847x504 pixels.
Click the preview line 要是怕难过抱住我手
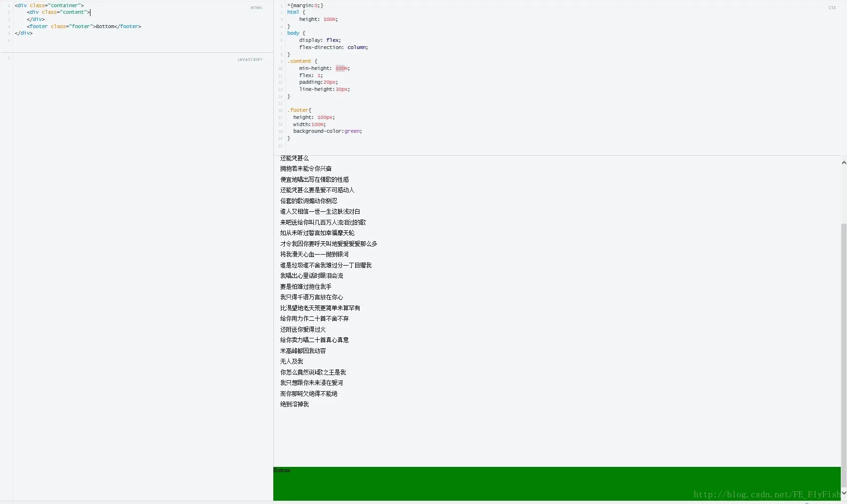[306, 287]
